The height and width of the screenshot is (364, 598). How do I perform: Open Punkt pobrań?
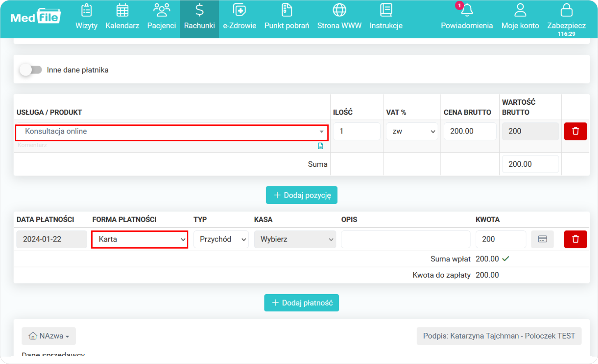coord(287,17)
